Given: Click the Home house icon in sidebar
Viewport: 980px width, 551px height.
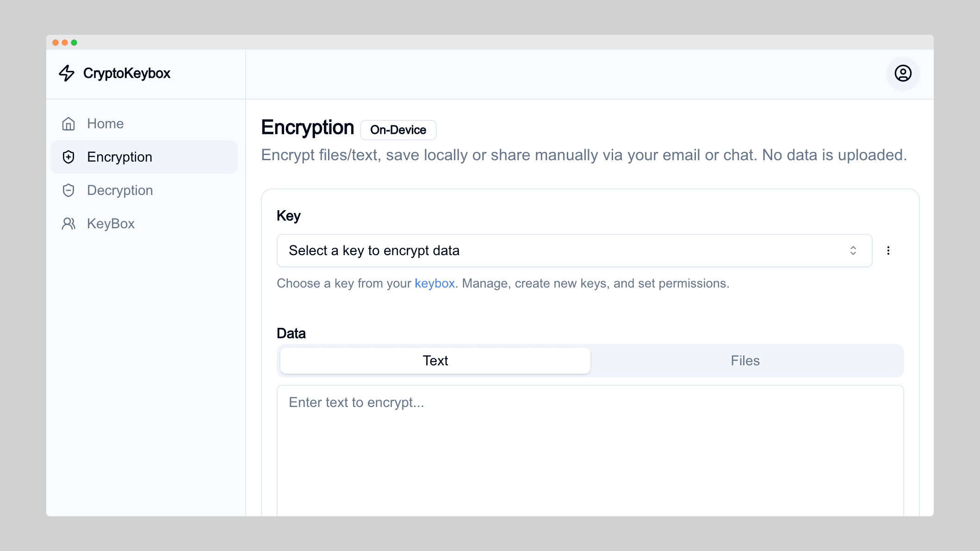Looking at the screenshot, I should 67,123.
